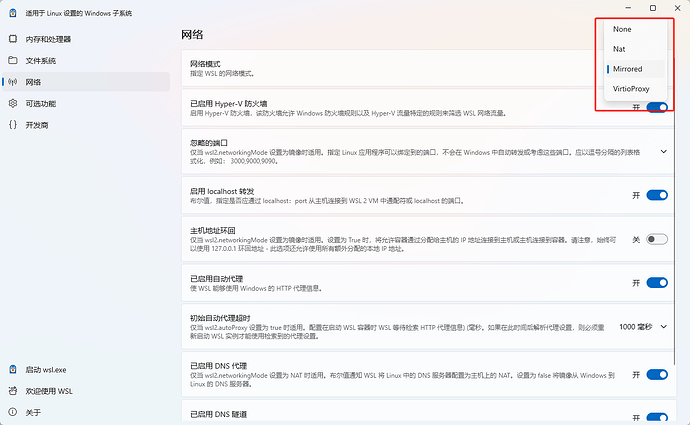Click the WSL penguin app icon in title bar

(13, 13)
